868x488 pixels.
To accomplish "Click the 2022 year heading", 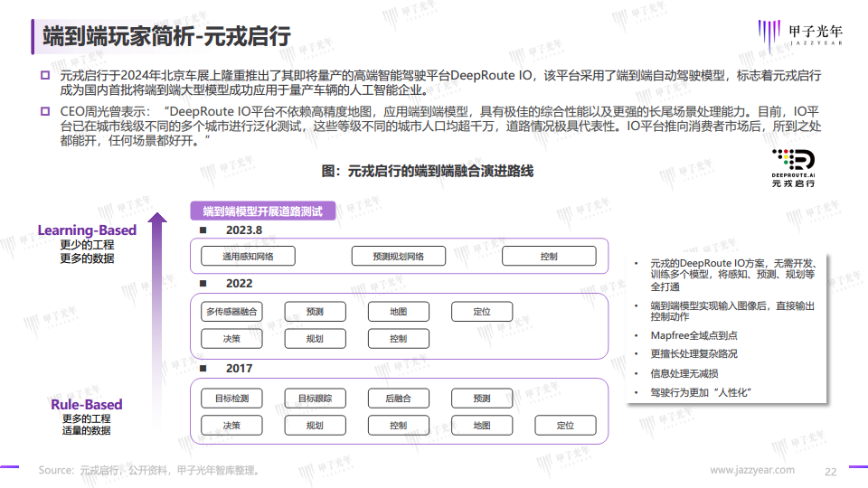I will coord(239,283).
